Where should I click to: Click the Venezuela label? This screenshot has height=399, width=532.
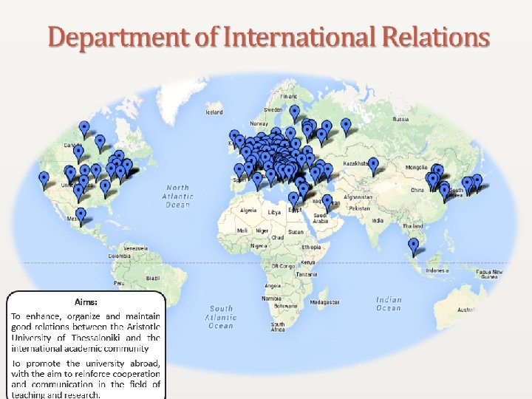135,248
